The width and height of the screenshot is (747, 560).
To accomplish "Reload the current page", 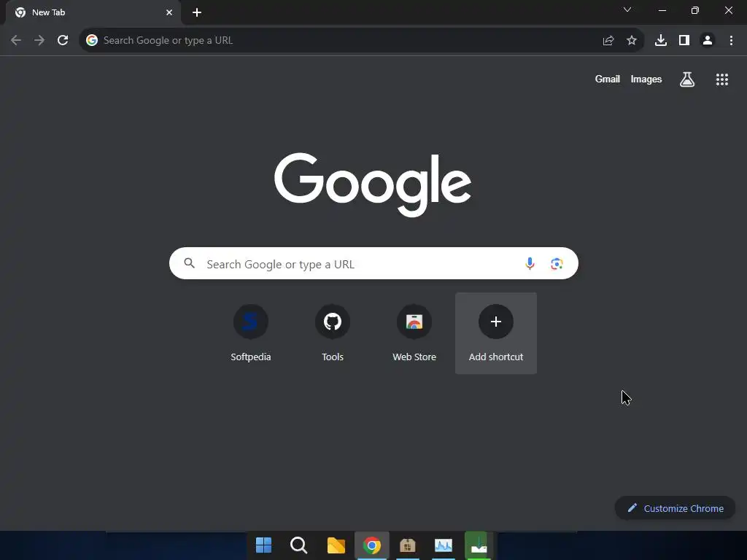I will pyautogui.click(x=63, y=41).
